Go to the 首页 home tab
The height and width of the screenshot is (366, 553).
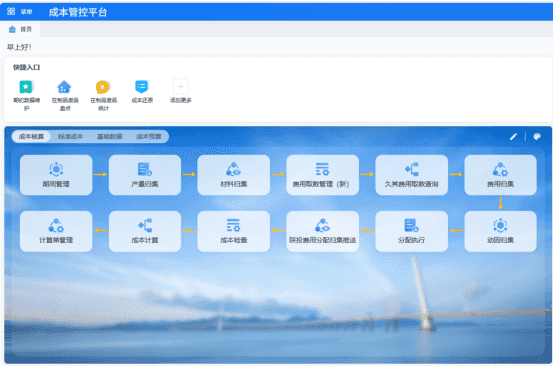coord(20,29)
